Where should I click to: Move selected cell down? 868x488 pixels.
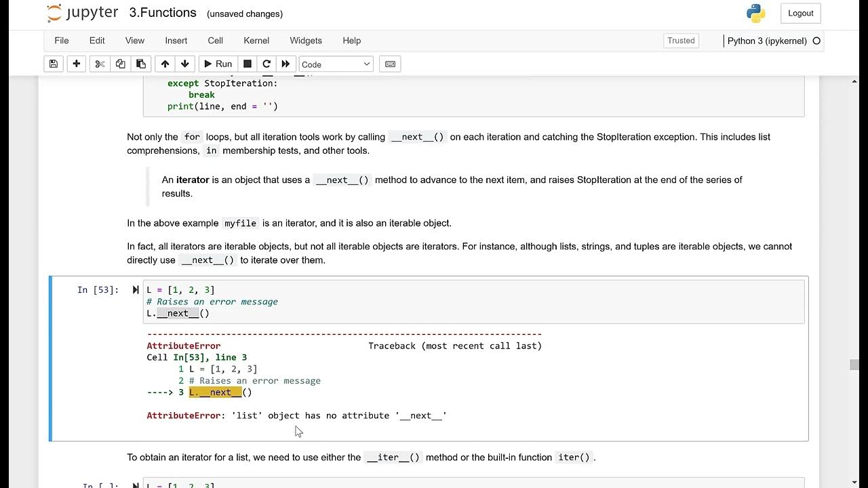[x=184, y=64]
